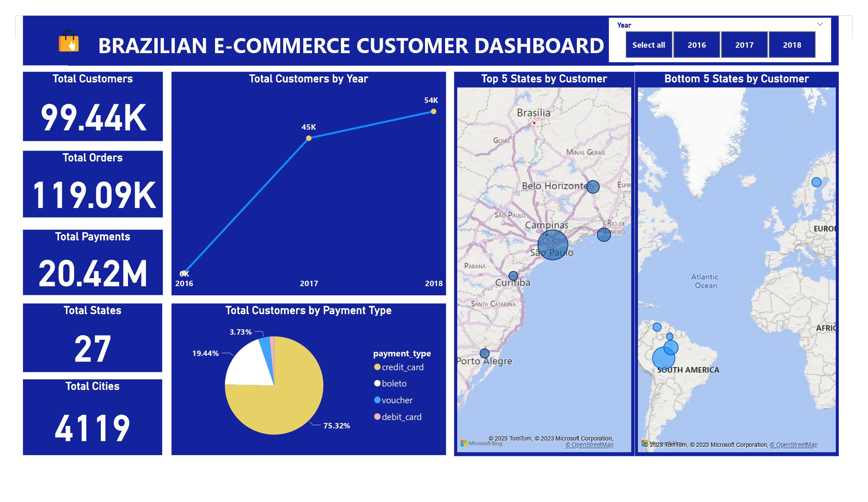Open OpenStreetMap link on Bottom 5 map
Viewport: 868px width, 502px height.
[x=794, y=445]
